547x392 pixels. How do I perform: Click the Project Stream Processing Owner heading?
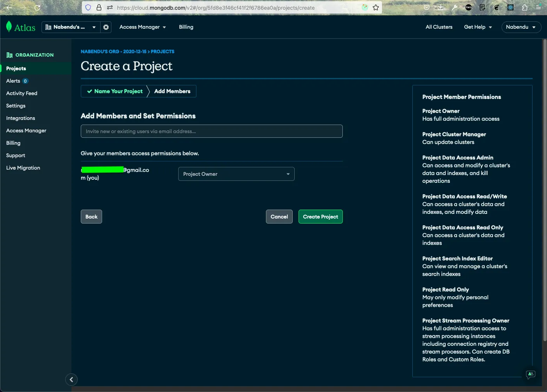(466, 321)
